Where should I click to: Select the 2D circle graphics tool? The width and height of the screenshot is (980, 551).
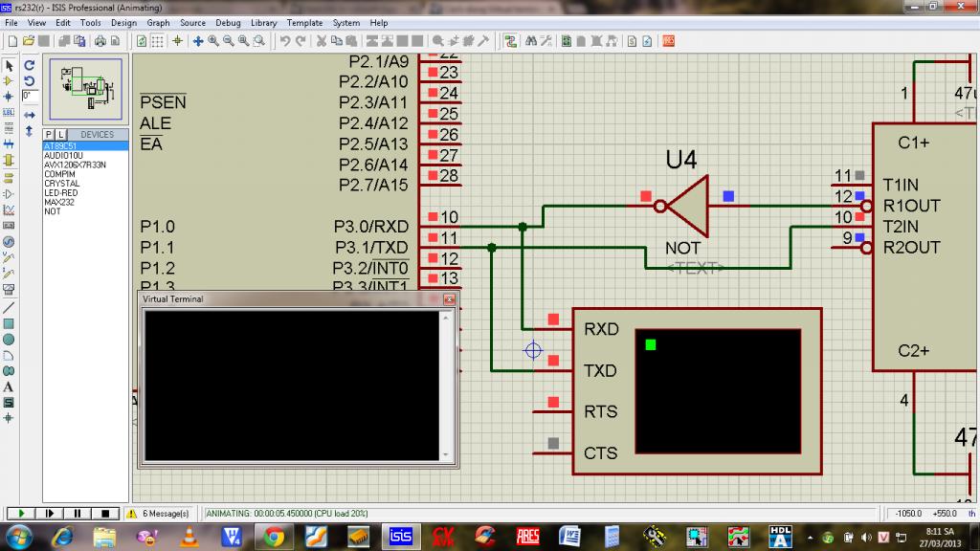click(x=9, y=340)
